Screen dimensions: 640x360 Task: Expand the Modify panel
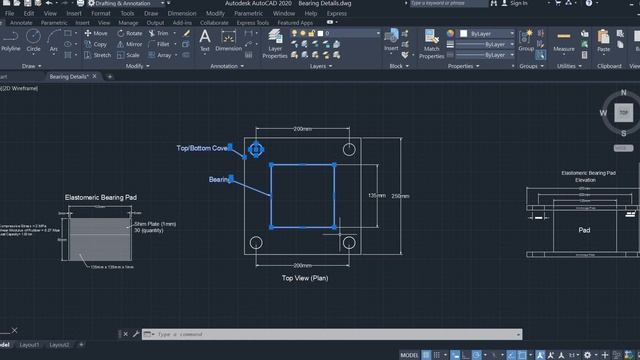138,66
